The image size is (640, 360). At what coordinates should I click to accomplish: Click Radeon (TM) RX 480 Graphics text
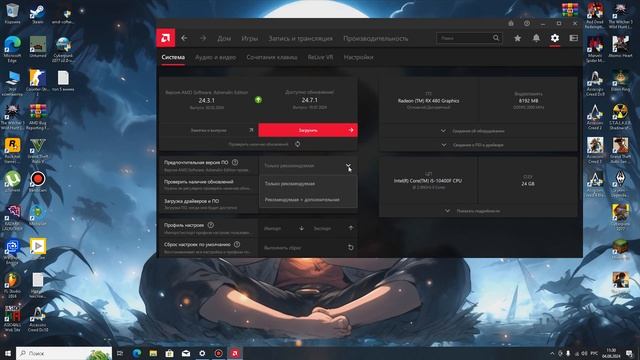429,100
